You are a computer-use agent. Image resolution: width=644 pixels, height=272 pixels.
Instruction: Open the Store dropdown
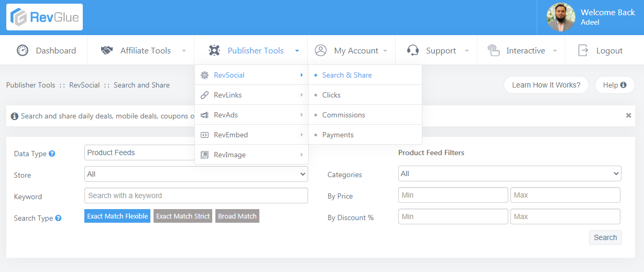(x=196, y=174)
